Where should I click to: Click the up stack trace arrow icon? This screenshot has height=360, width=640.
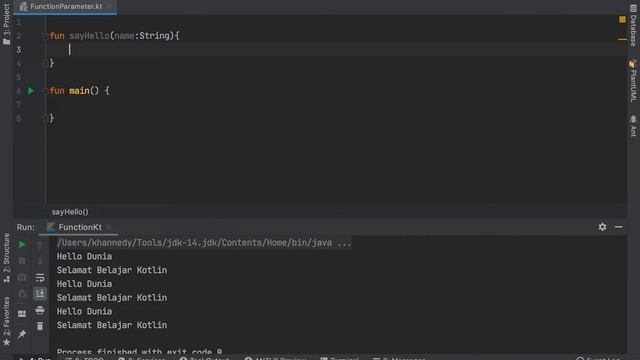(40, 244)
